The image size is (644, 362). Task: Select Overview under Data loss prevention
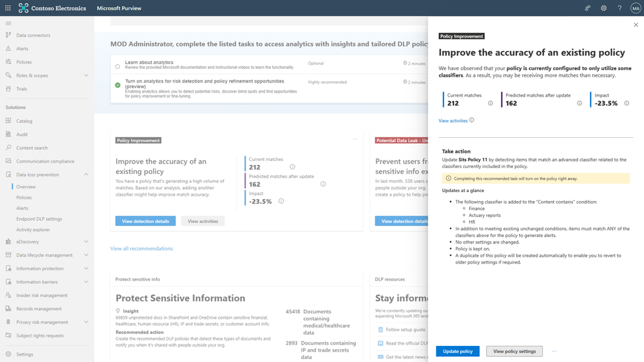(x=26, y=187)
